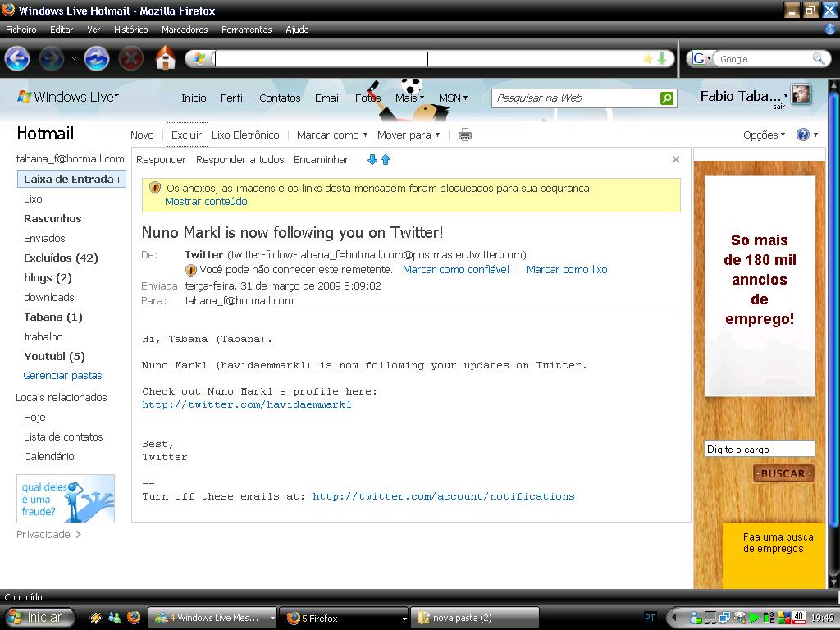Open the Marcadores menu

[185, 30]
